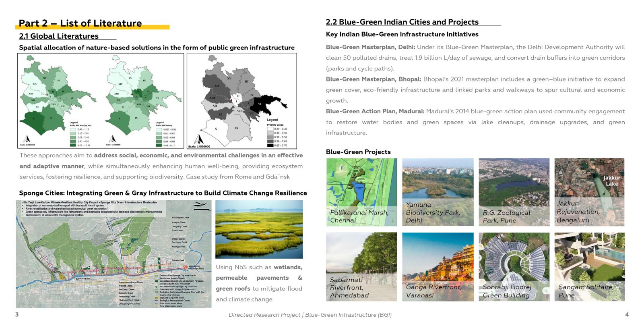The width and height of the screenshot is (644, 322).
Task: Select the dark green 4.02 - 12.38 legend swatch
Action: click(73, 145)
